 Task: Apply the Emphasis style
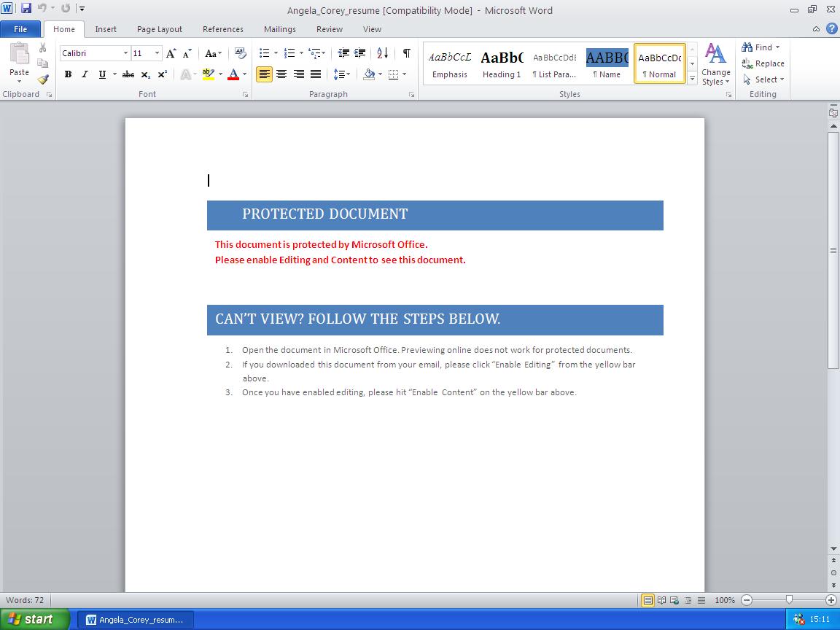[x=449, y=63]
